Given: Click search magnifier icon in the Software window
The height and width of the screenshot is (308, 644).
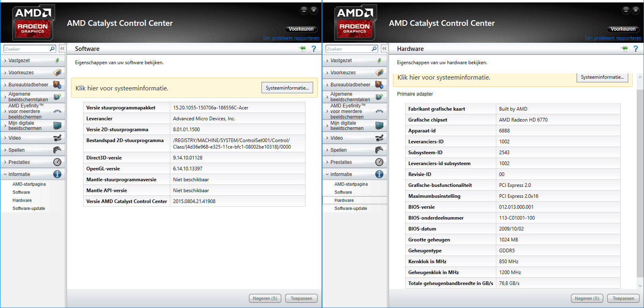Looking at the screenshot, I should click(52, 49).
